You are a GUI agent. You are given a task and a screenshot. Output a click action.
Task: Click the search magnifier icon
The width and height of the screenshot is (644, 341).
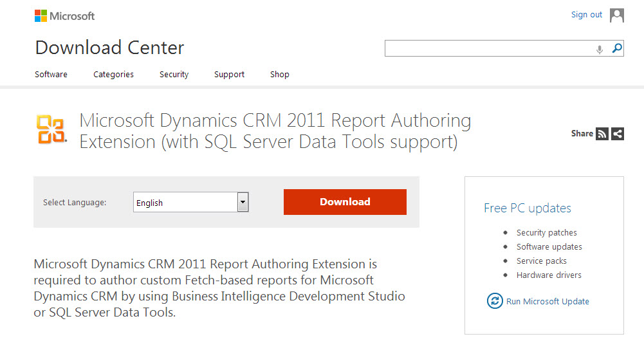[617, 48]
